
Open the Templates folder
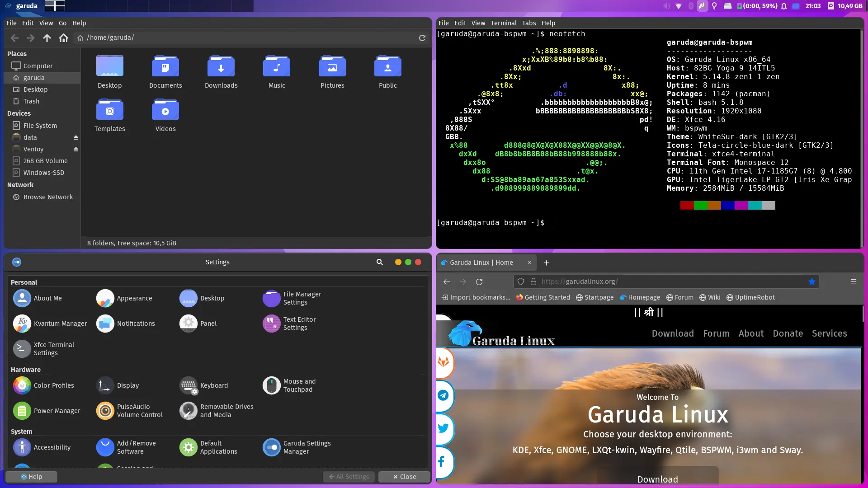pyautogui.click(x=110, y=115)
